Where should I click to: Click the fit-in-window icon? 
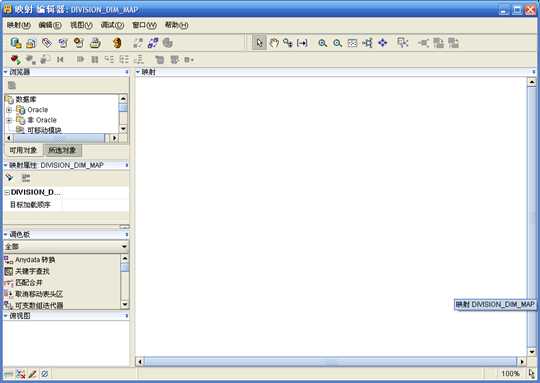[x=352, y=43]
